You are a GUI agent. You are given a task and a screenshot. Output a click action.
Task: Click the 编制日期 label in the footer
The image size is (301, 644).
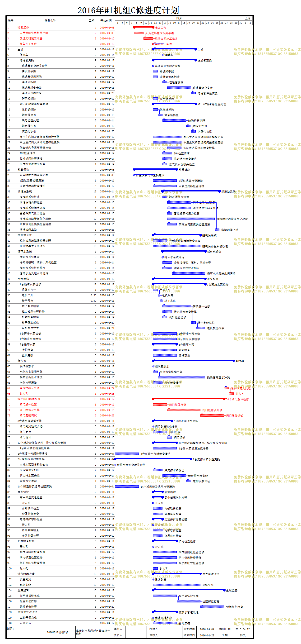pyautogui.click(x=225, y=629)
